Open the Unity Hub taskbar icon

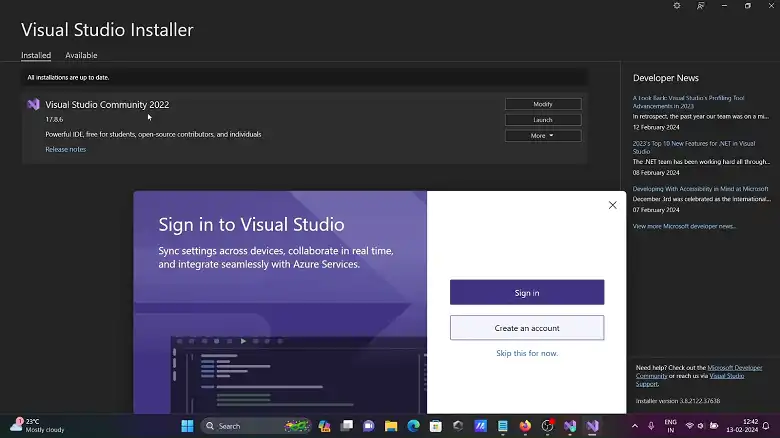pyautogui.click(x=458, y=426)
